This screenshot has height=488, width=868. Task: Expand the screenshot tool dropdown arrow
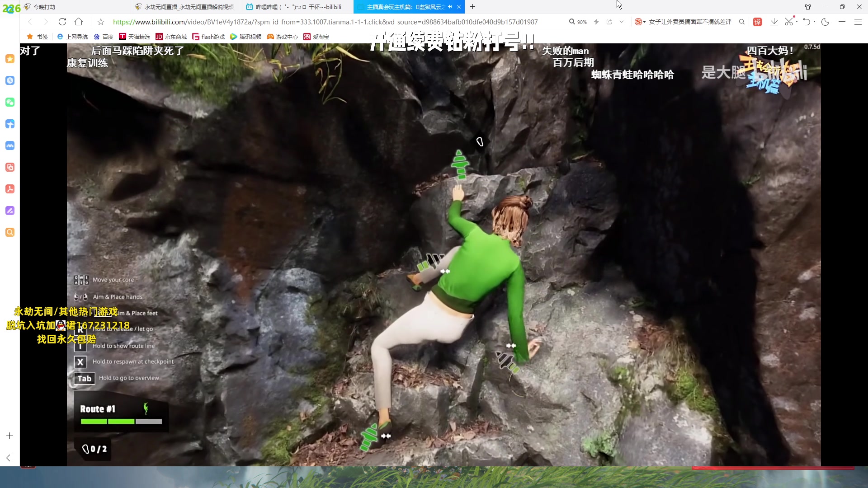tap(797, 22)
